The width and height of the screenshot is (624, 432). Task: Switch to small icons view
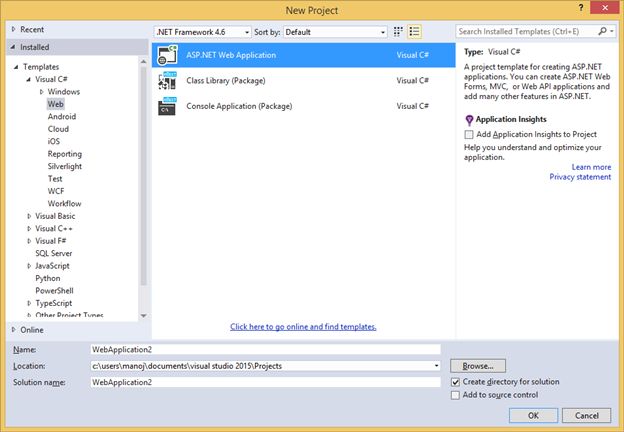[x=398, y=31]
